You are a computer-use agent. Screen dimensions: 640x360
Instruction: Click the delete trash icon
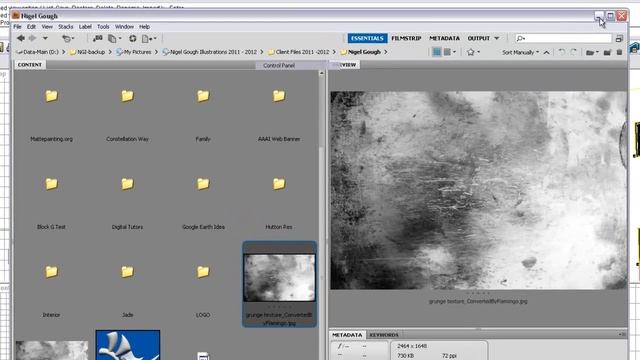point(619,52)
